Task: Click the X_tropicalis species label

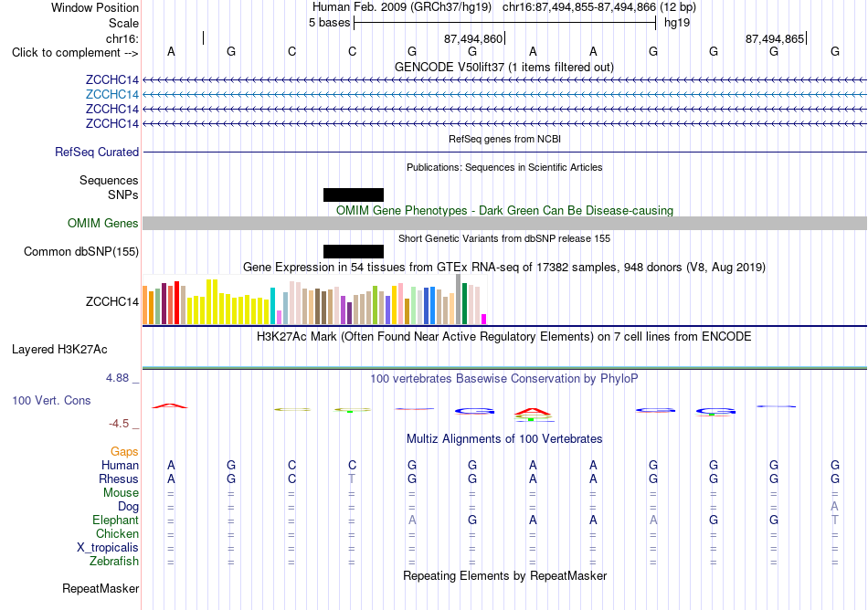Action: 108,548
